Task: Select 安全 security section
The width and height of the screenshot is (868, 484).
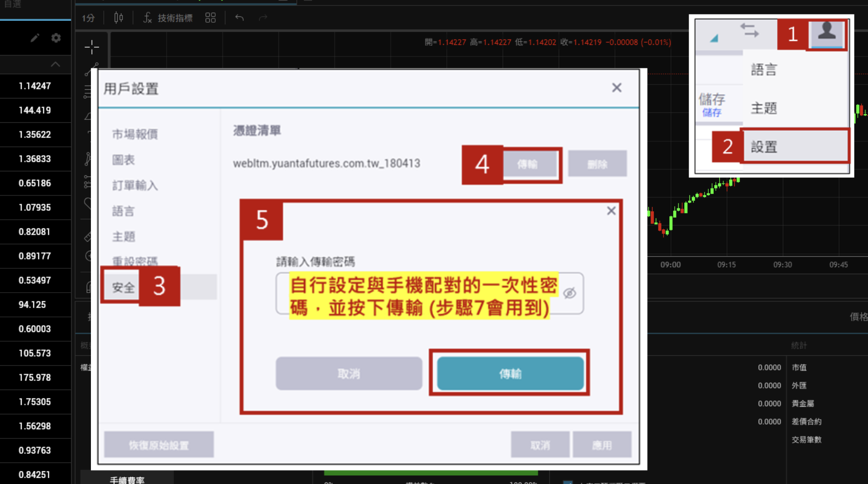Action: coord(123,287)
